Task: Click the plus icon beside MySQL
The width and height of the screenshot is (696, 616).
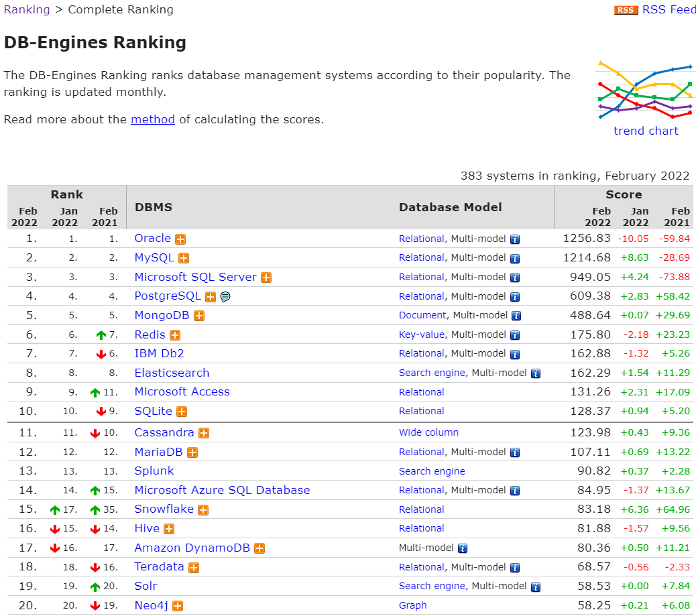Action: click(x=184, y=258)
